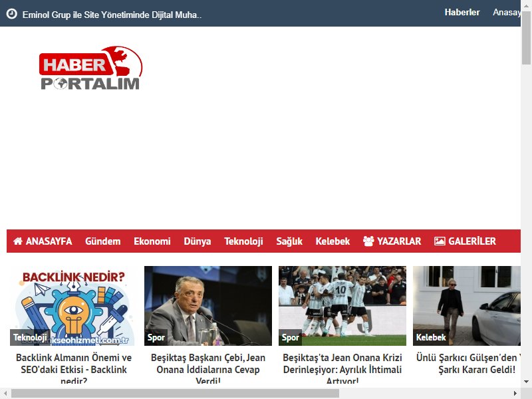This screenshot has height=399, width=532.
Task: Click the vertical scrollbar thumb
Action: [526, 37]
